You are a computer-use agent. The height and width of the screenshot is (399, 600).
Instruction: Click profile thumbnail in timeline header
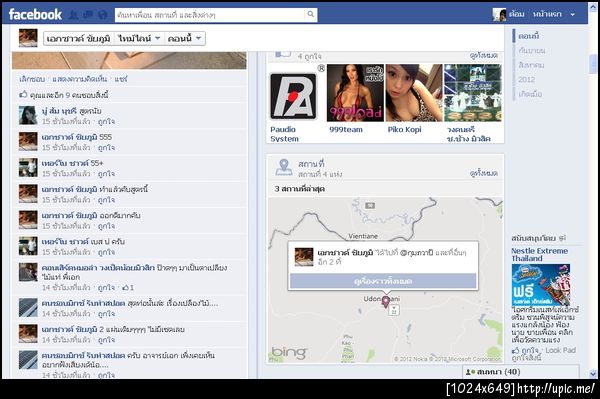(28, 38)
